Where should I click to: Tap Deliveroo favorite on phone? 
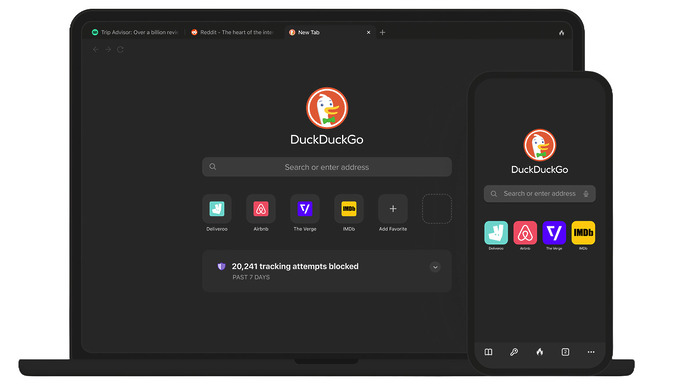point(496,233)
